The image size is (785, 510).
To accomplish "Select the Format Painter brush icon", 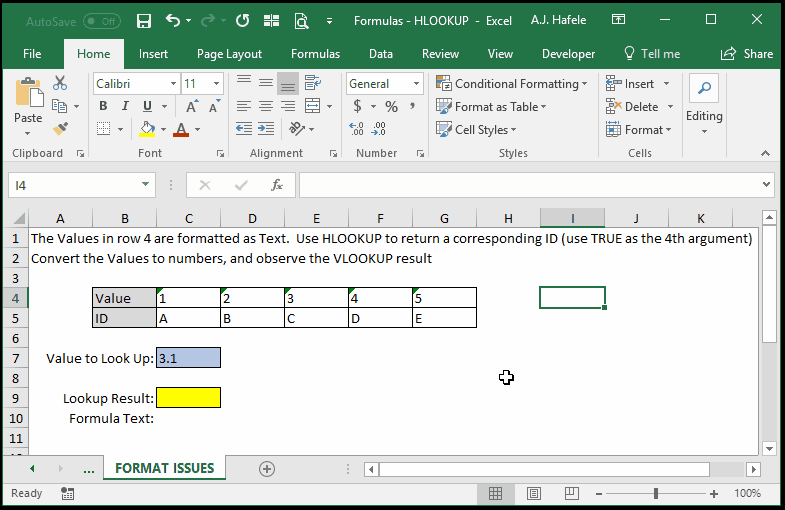I will click(x=60, y=129).
